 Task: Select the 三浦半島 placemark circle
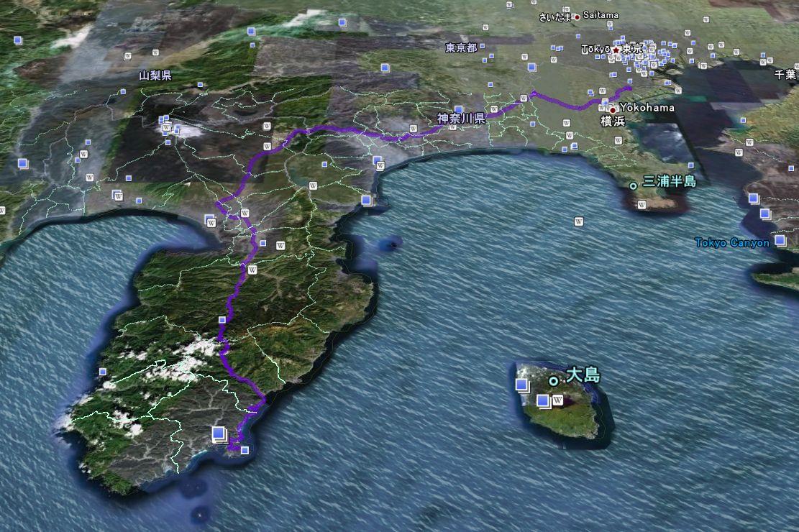[633, 185]
